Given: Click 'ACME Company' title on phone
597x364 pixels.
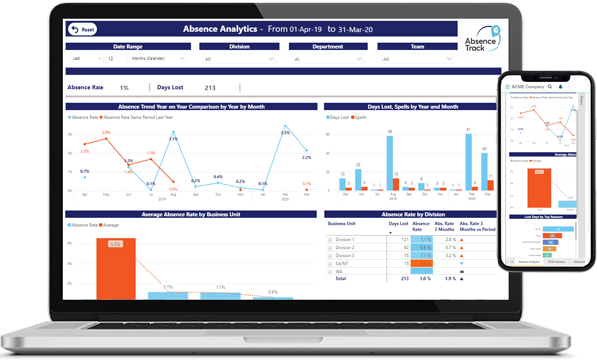Looking at the screenshot, I should 528,87.
